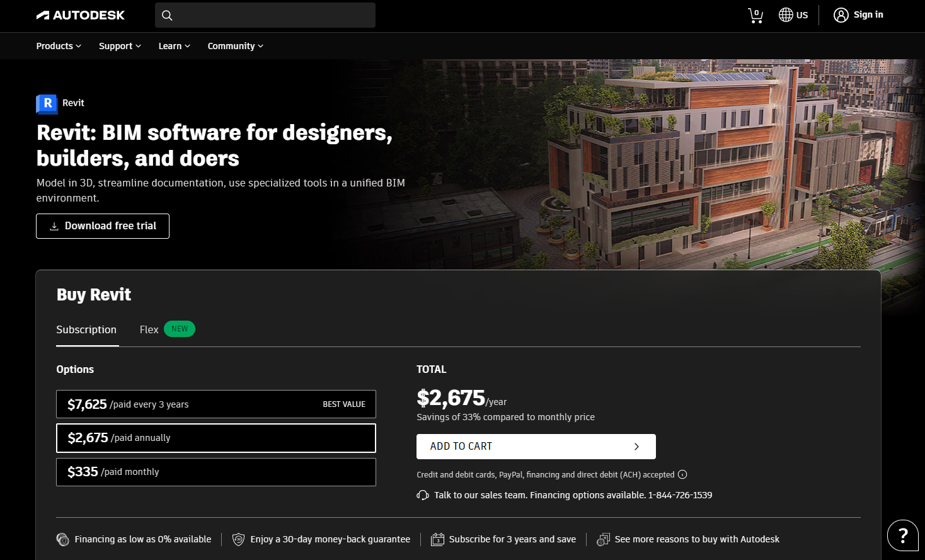
Task: Select the $7,625 paid every 3 years option
Action: tap(216, 404)
